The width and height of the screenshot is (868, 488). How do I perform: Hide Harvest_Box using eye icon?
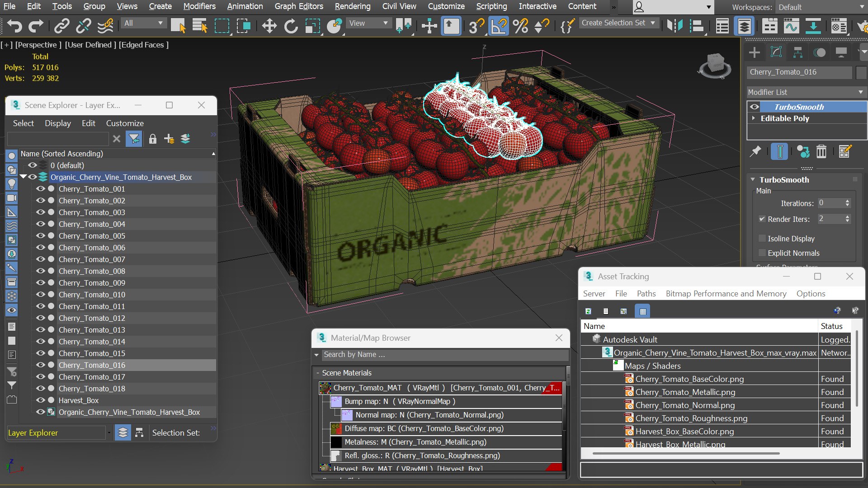pyautogui.click(x=41, y=400)
